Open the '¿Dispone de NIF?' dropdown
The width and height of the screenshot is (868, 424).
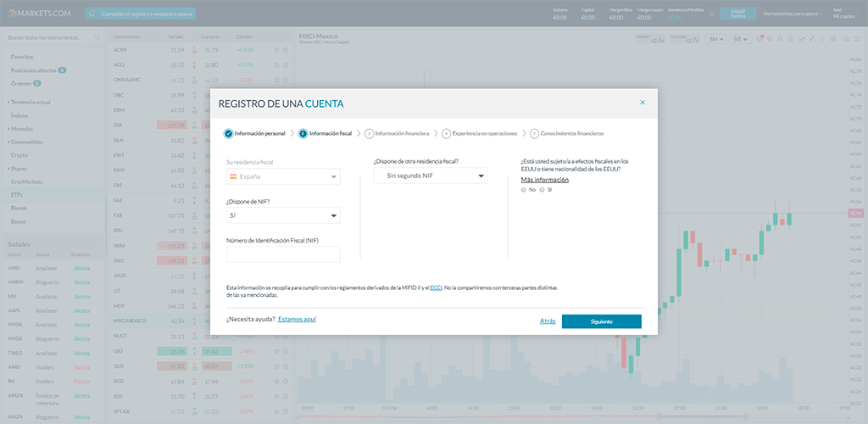click(x=283, y=215)
